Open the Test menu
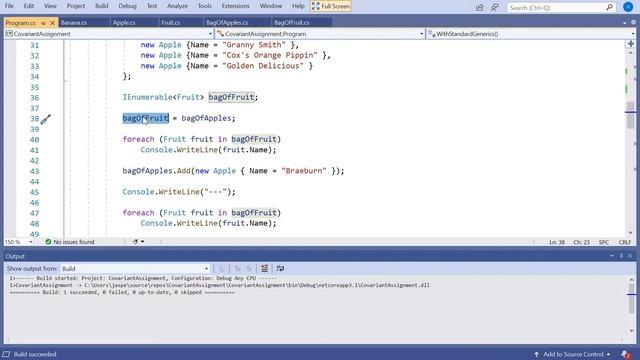640x360 pixels. click(152, 6)
